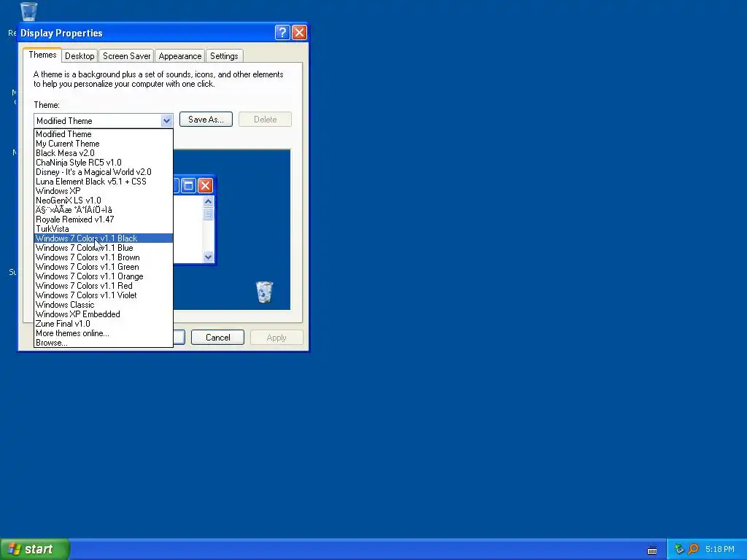Choose Black Mesa v2.0 theme
Screen dimensions: 747x560
(104, 153)
